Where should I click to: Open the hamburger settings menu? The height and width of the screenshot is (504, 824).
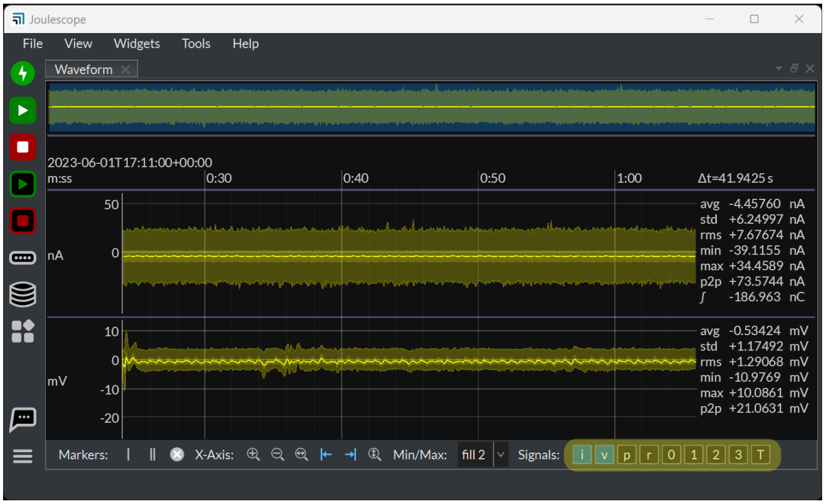click(x=23, y=456)
